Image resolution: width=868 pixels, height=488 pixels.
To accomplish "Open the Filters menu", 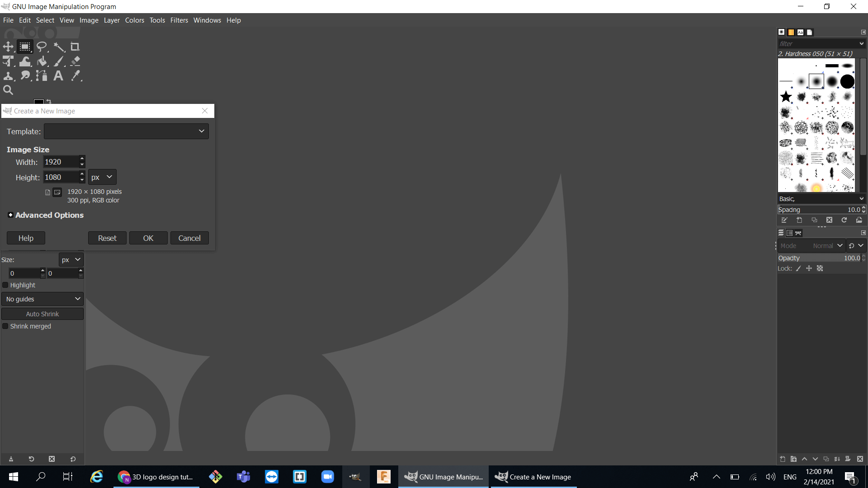I will pos(179,20).
